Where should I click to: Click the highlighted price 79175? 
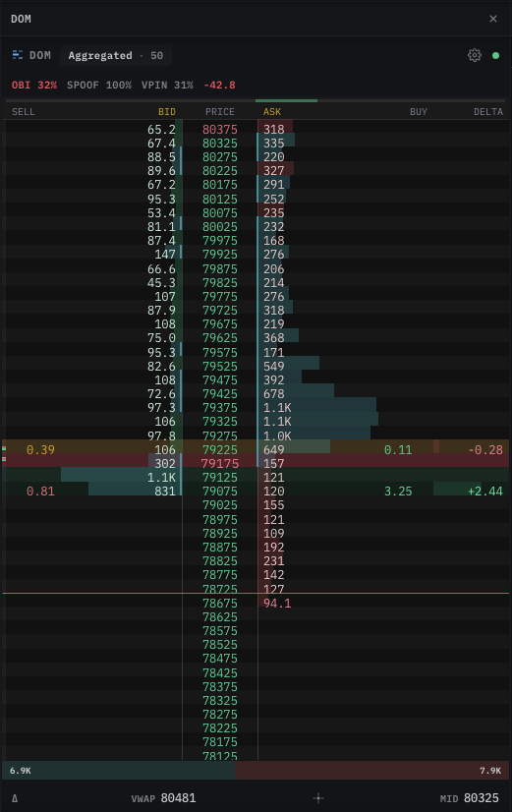click(219, 463)
